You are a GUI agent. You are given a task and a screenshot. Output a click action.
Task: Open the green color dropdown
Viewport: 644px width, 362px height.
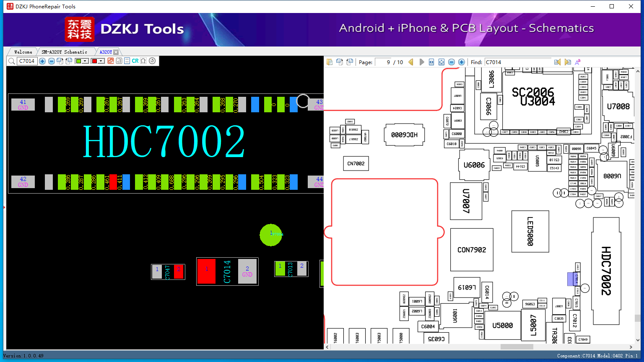pos(85,61)
